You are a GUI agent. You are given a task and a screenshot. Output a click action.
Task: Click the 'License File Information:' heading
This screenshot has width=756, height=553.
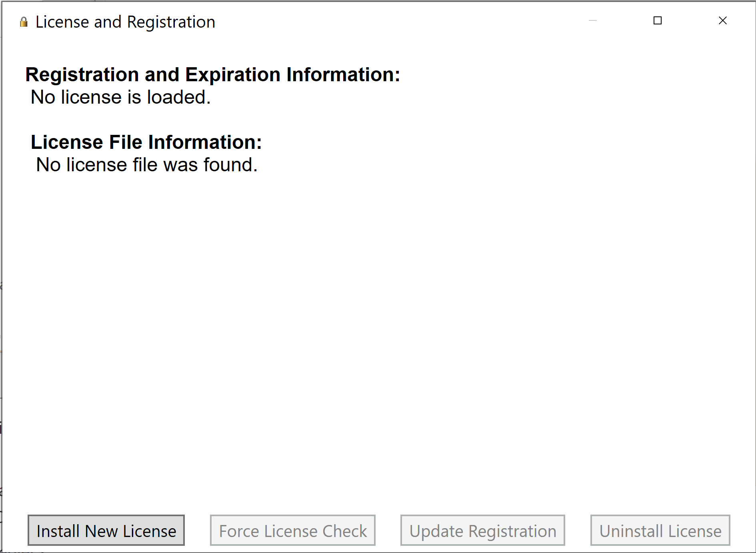[x=146, y=142]
